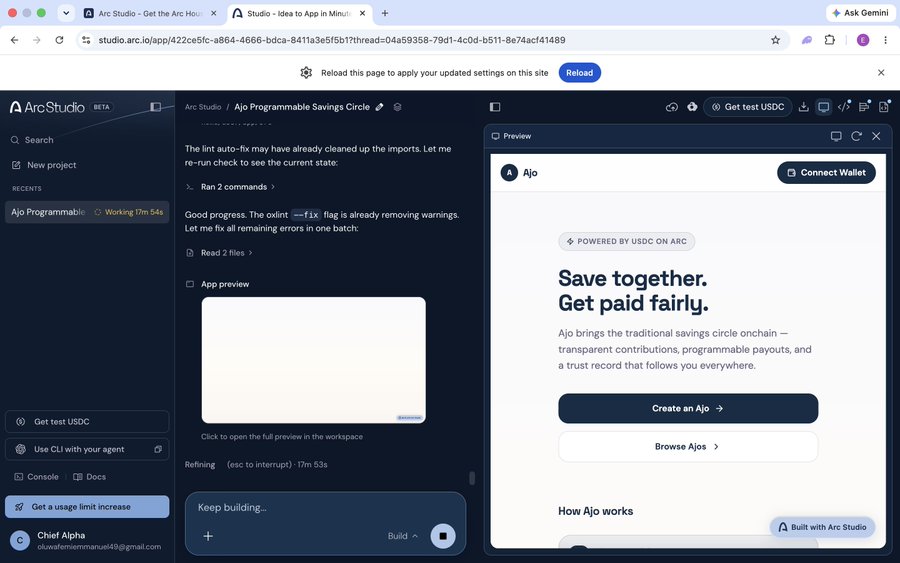Image resolution: width=900 pixels, height=563 pixels.
Task: Collapse the left sidebar in Arc Studio
Action: 156,107
